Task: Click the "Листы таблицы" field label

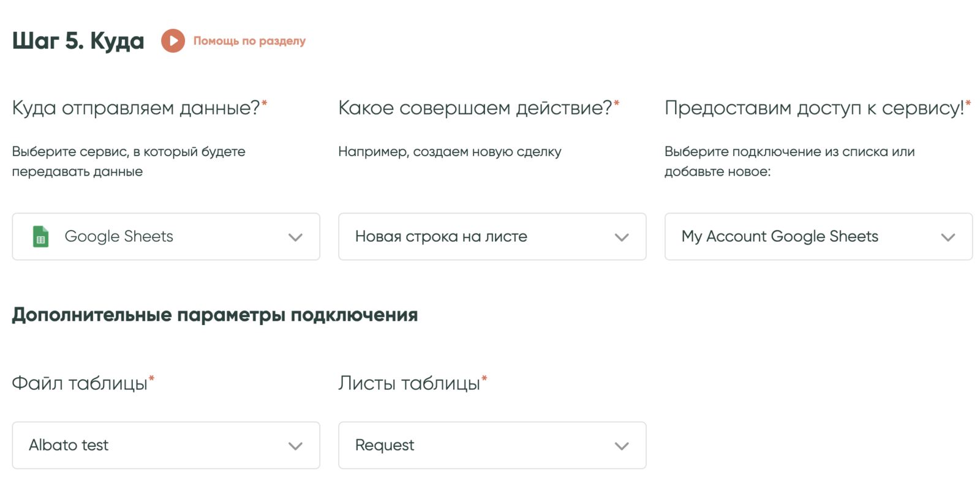Action: tap(409, 383)
